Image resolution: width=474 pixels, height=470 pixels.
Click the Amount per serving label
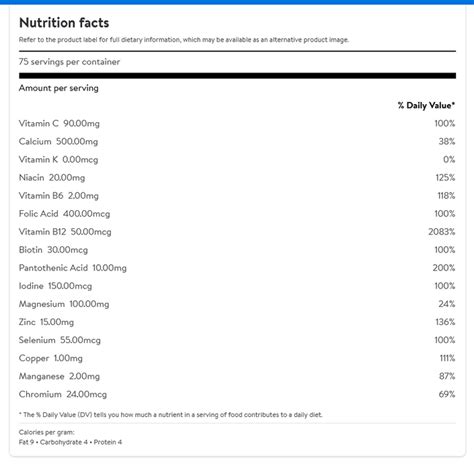(59, 88)
